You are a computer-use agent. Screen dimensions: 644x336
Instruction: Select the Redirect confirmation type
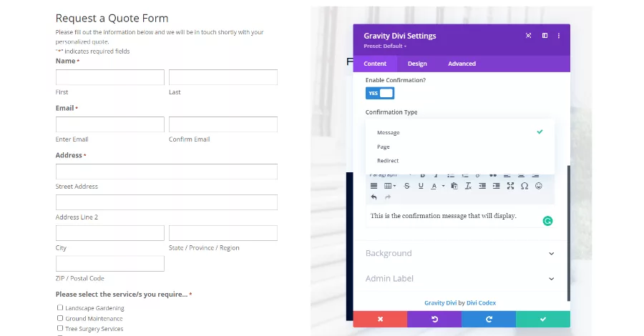point(460,160)
